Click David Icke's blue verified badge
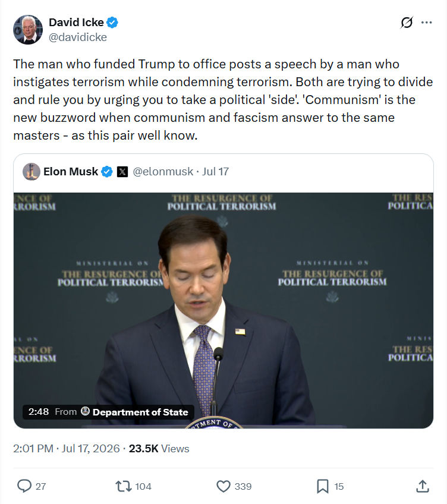The width and height of the screenshot is (447, 504). point(112,23)
